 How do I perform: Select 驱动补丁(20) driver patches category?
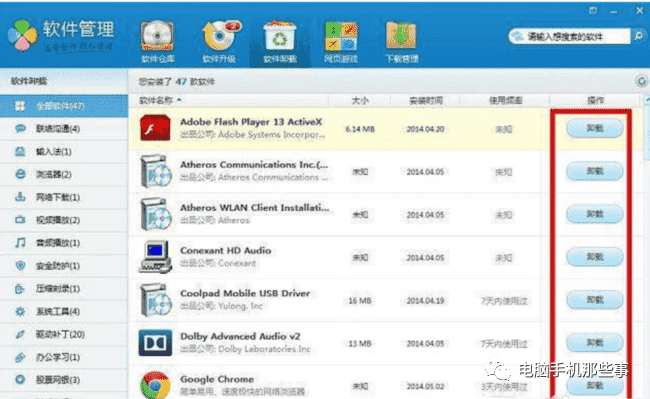64,334
